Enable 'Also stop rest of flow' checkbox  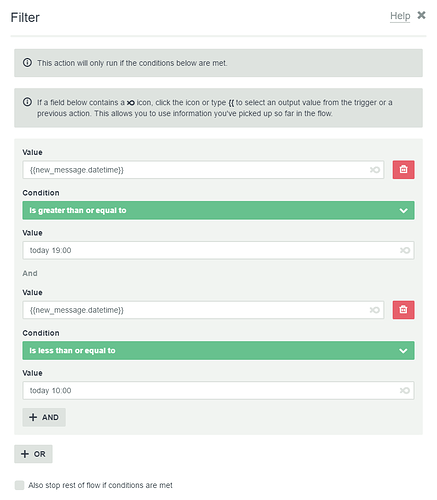point(19,485)
